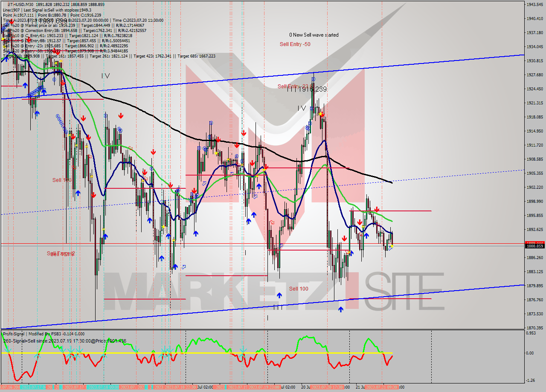Viewport: 546px width, 392px height.
Task: Select the 1918.040 price axis value
Action: (534, 117)
